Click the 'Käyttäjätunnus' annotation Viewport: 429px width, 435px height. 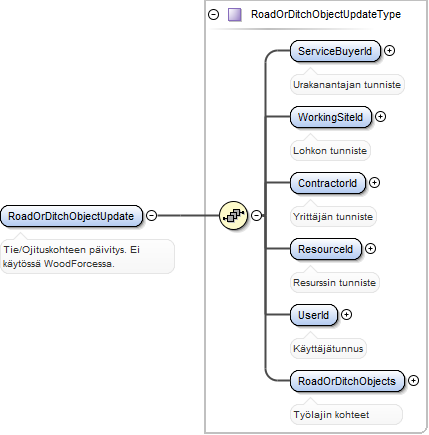328,349
